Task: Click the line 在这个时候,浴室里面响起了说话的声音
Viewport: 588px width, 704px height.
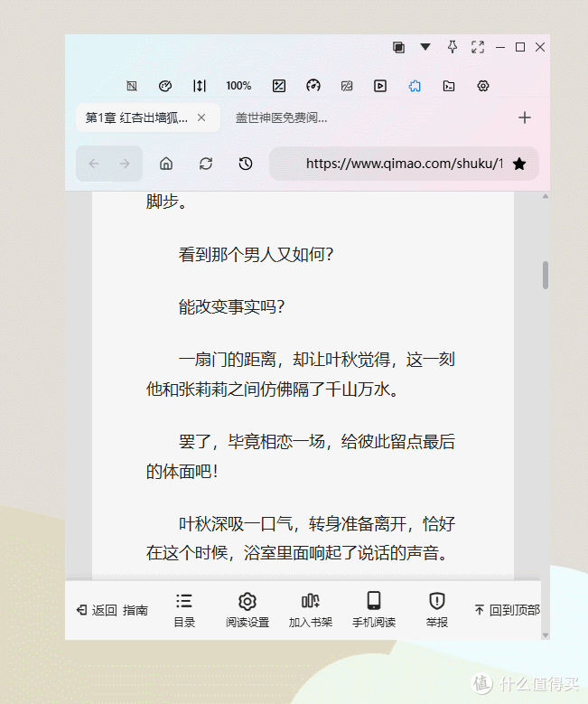Action: (296, 553)
